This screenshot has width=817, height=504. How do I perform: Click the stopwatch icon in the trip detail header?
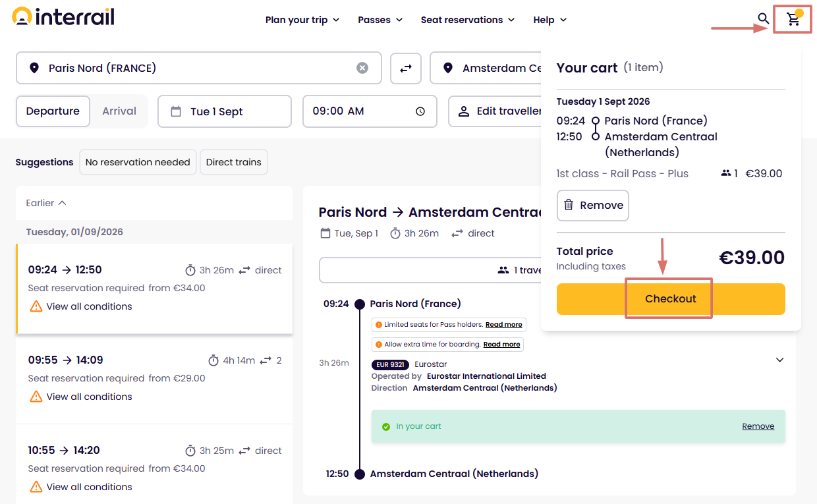(x=395, y=233)
